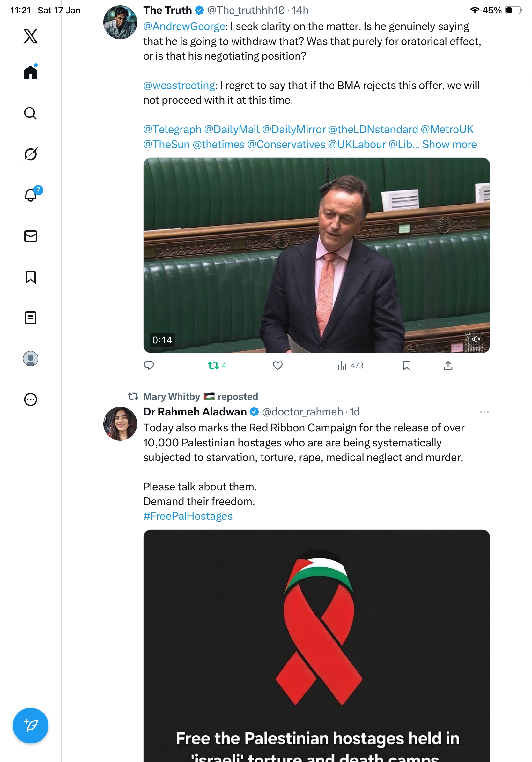The width and height of the screenshot is (532, 762).
Task: Open the Search magnifier in the sidebar
Action: [x=31, y=113]
